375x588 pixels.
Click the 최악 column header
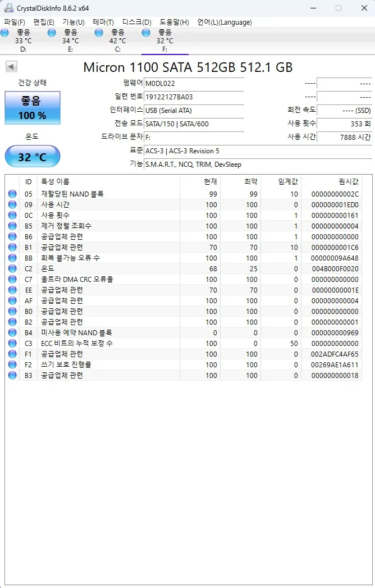click(x=241, y=181)
